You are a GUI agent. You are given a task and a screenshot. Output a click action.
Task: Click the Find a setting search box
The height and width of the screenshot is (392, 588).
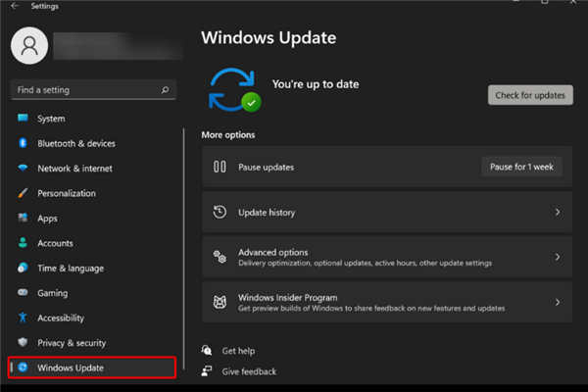click(x=88, y=90)
